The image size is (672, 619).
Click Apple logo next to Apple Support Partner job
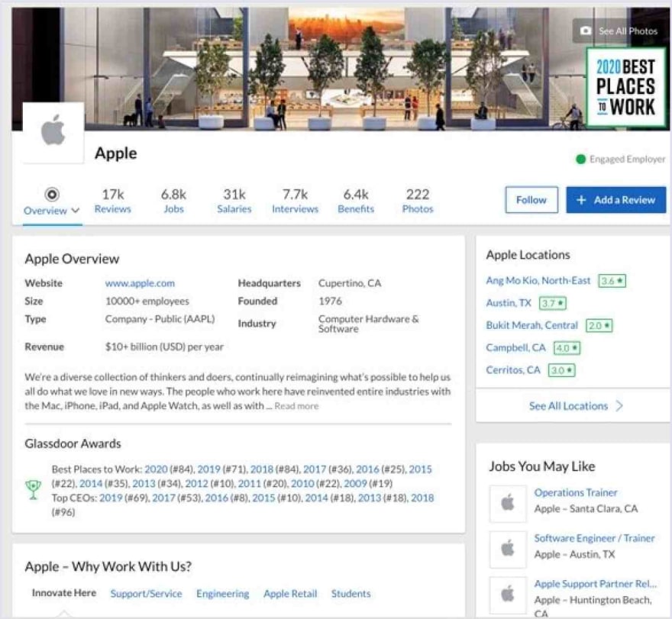tap(508, 595)
